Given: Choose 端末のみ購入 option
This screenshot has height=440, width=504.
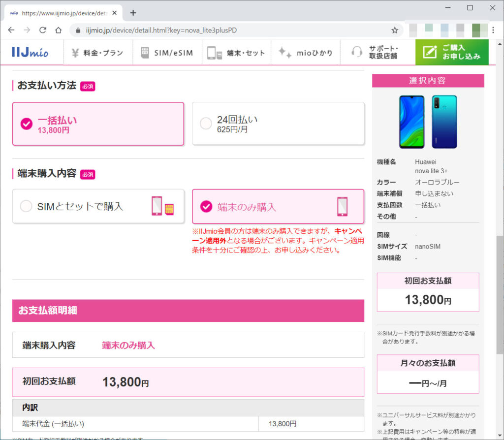Looking at the screenshot, I should point(278,207).
